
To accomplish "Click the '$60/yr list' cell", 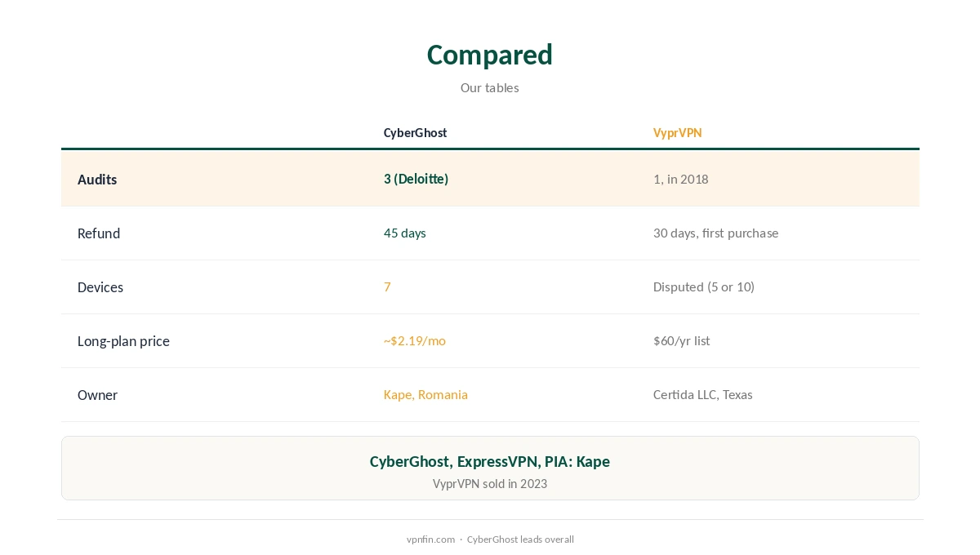I will 681,341.
